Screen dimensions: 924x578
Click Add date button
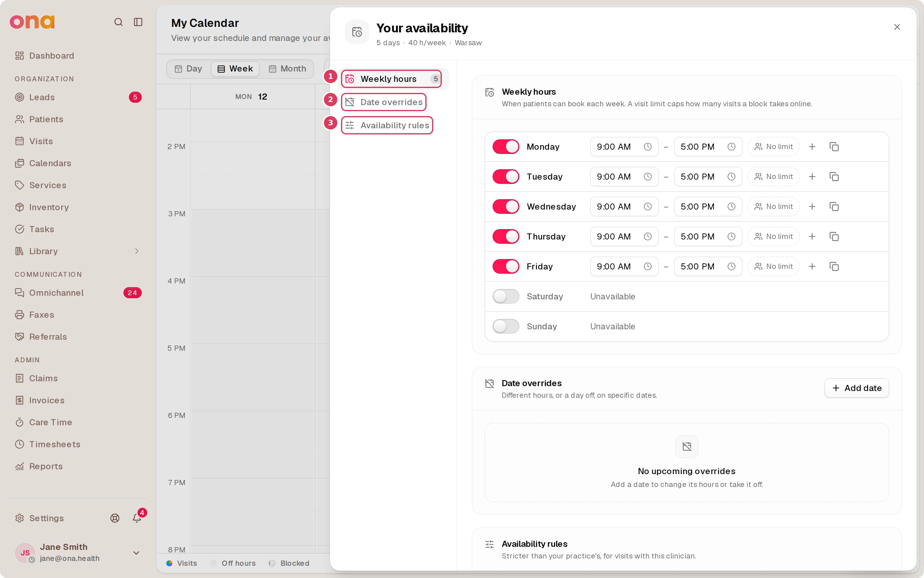(x=856, y=388)
